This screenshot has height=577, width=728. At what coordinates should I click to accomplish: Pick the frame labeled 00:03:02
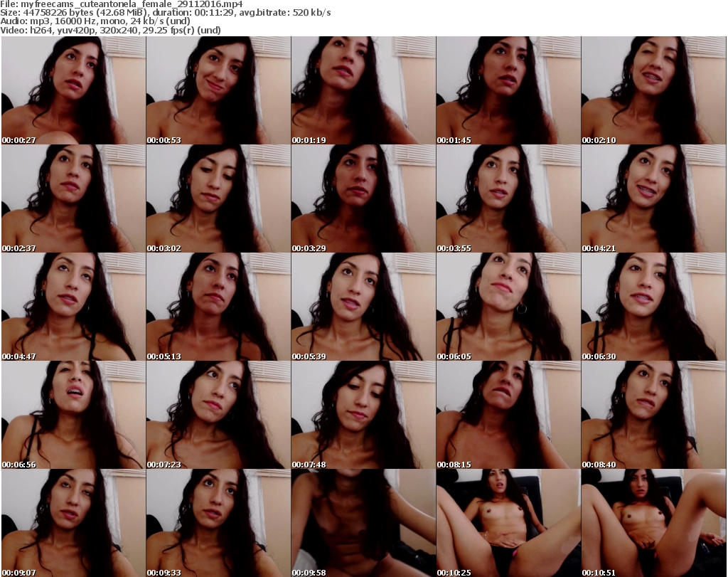218,198
